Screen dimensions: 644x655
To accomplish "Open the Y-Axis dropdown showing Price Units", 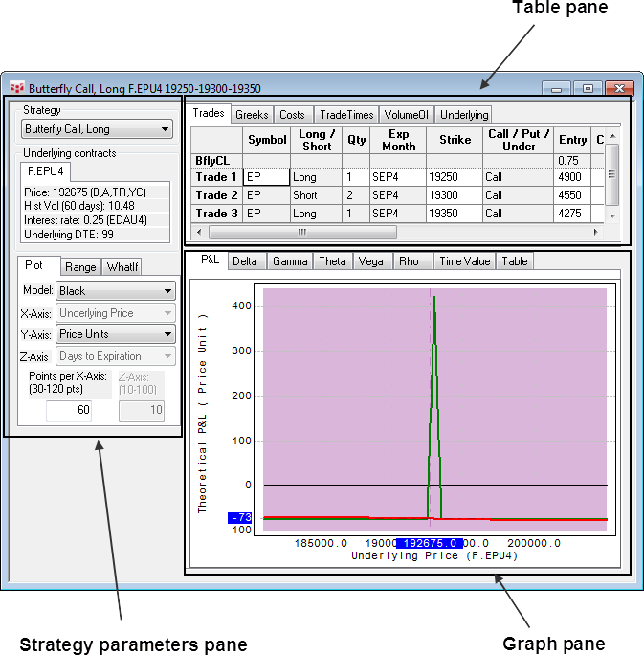I will (115, 334).
